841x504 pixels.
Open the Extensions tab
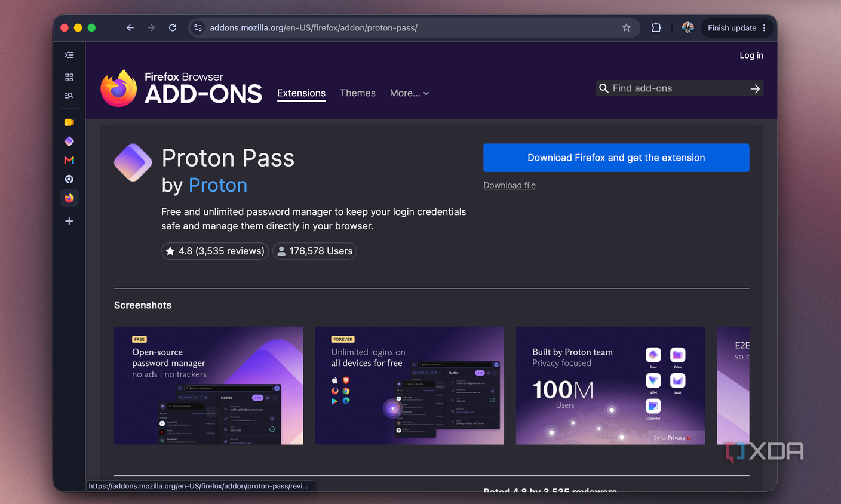tap(301, 93)
